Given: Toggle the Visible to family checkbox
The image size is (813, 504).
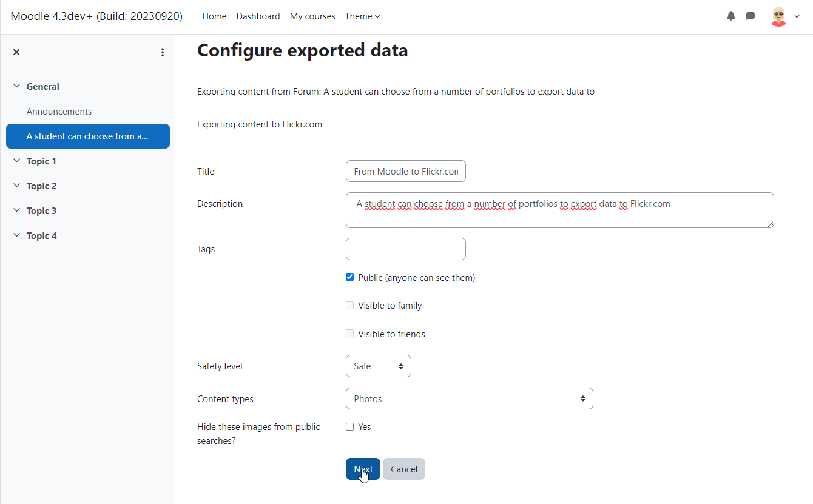Looking at the screenshot, I should coord(349,306).
